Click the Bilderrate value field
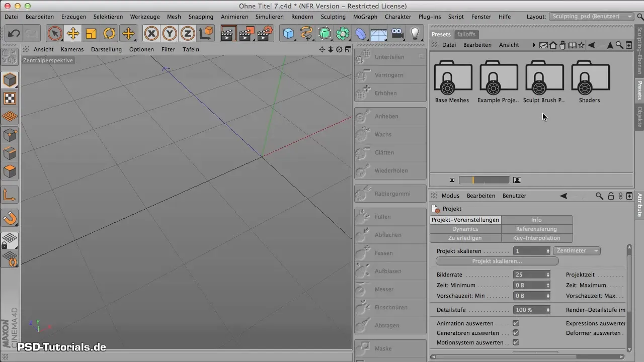Viewport: 644px width, 362px height. coord(529,275)
